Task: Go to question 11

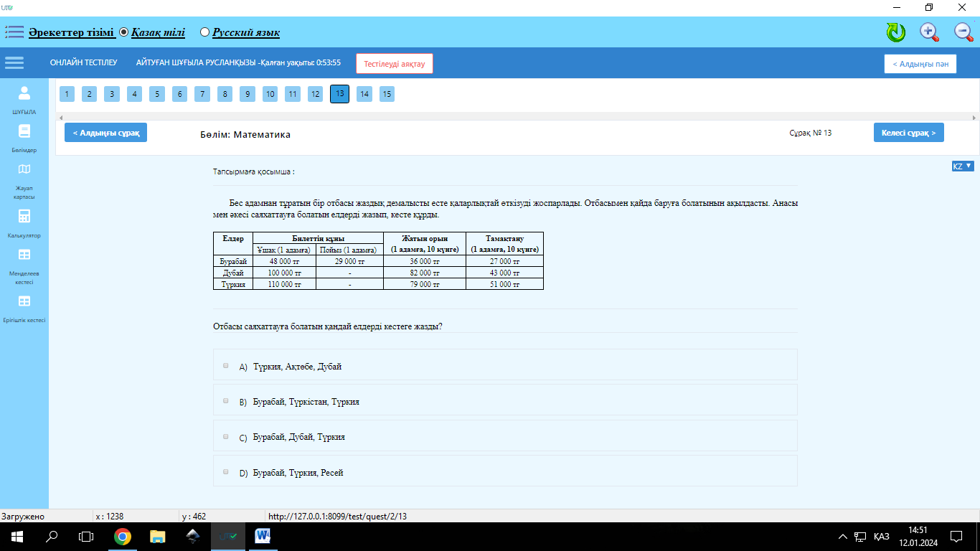Action: (293, 94)
